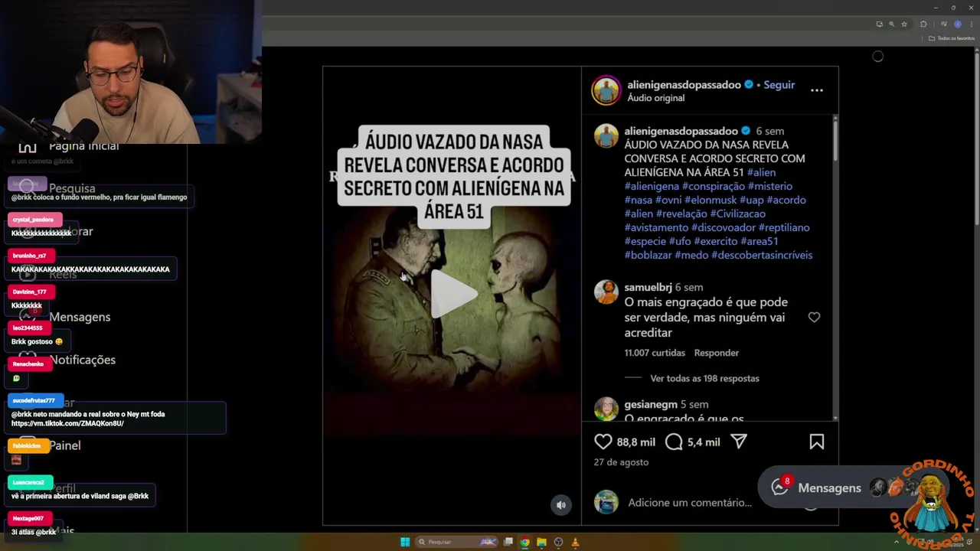
Task: Open Task View on the taskbar
Action: click(x=508, y=542)
